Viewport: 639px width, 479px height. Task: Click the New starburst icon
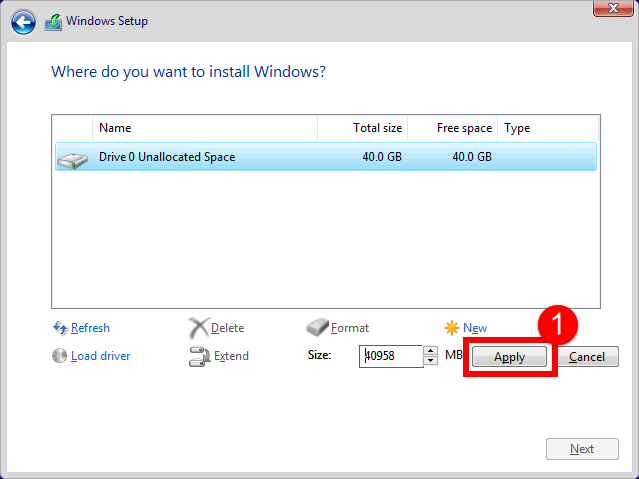452,328
